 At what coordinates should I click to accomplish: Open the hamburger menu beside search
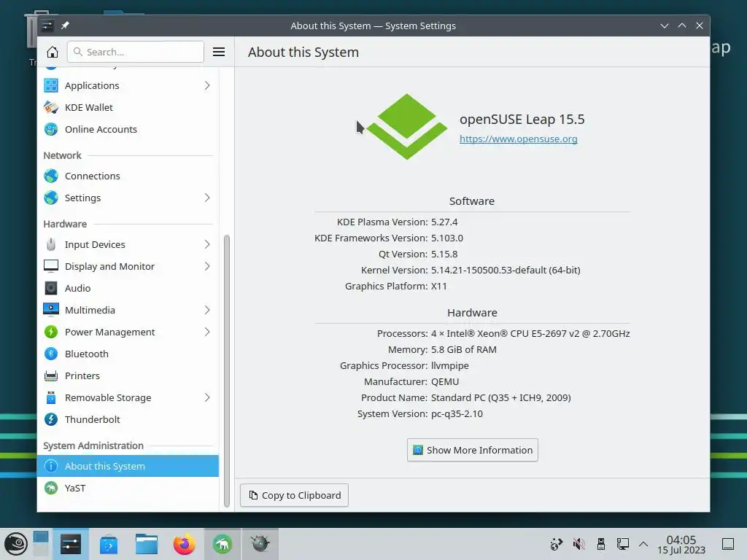[x=219, y=52]
